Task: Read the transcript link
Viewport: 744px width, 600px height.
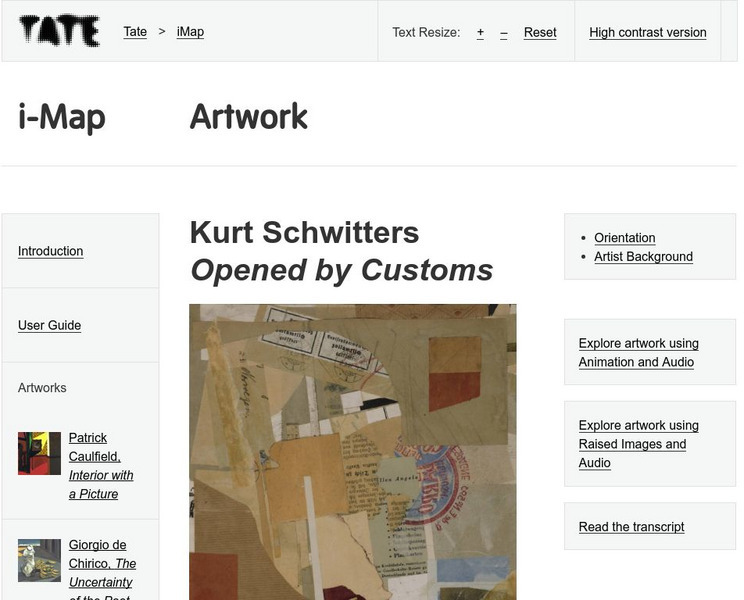Action: pos(631,527)
